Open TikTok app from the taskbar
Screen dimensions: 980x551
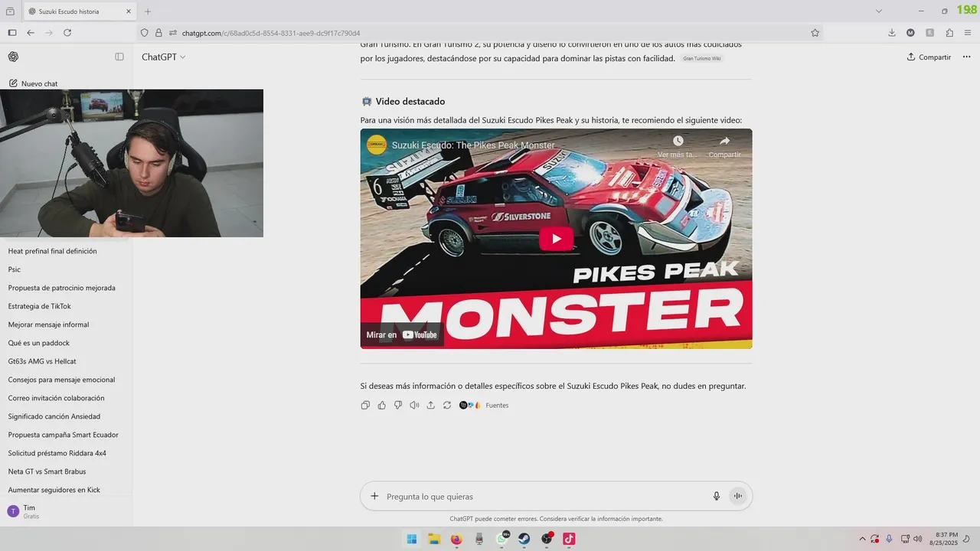coord(569,539)
